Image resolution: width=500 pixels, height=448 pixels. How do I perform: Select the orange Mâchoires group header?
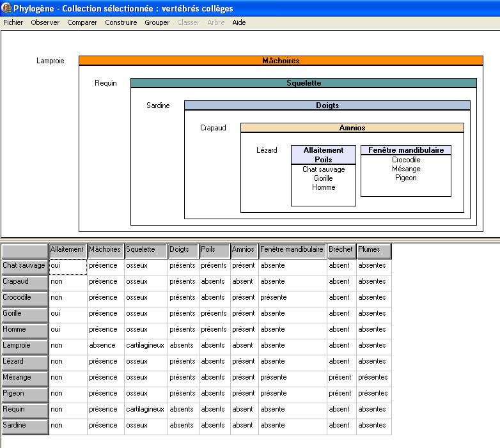coord(281,61)
